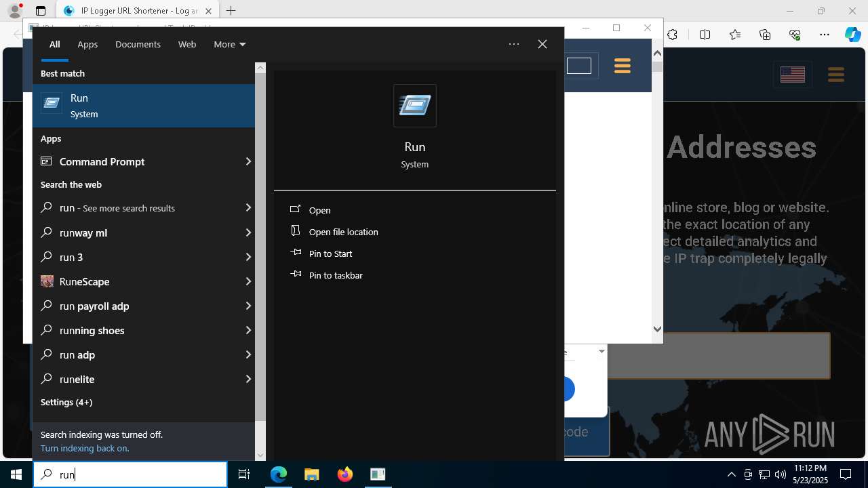Image resolution: width=868 pixels, height=488 pixels.
Task: Expand Command Prompt result options
Action: [x=248, y=161]
